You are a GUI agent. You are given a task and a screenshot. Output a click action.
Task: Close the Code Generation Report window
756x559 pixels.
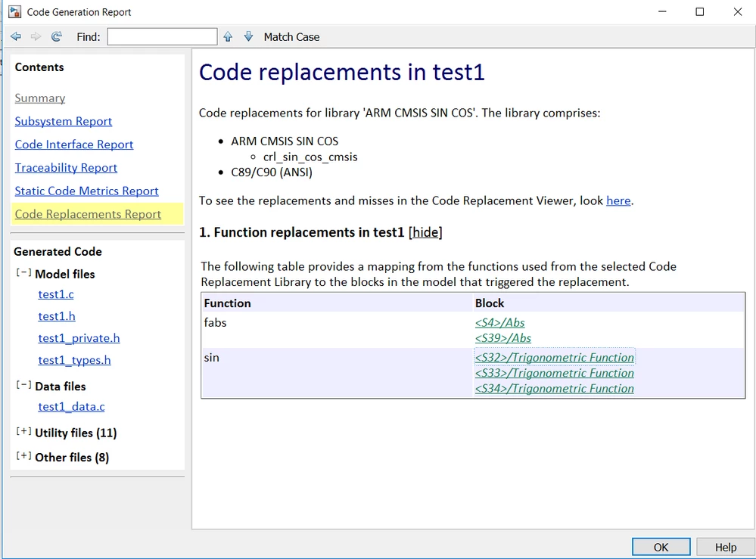pyautogui.click(x=738, y=12)
